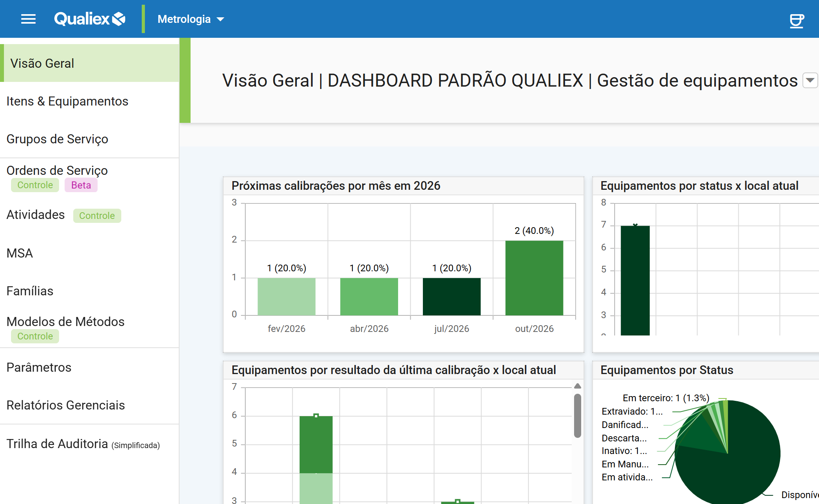Click stacked green bar in last calibration chart

[316, 459]
